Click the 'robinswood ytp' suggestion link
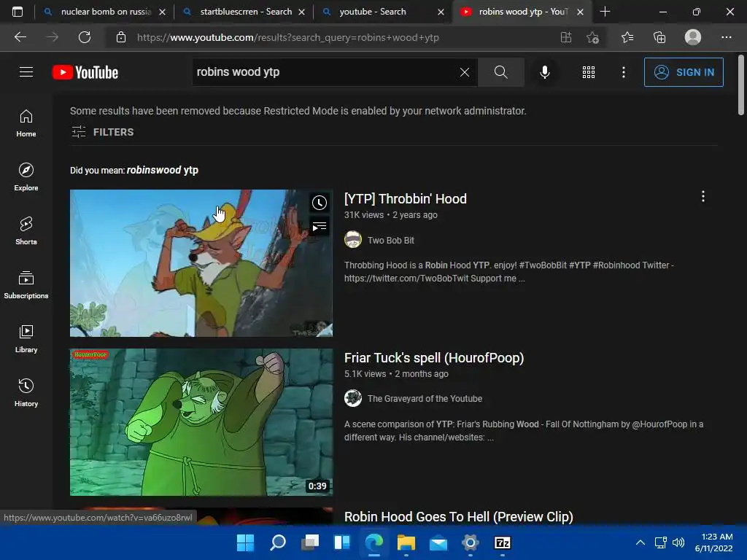Viewport: 747px width, 560px height. pos(163,170)
